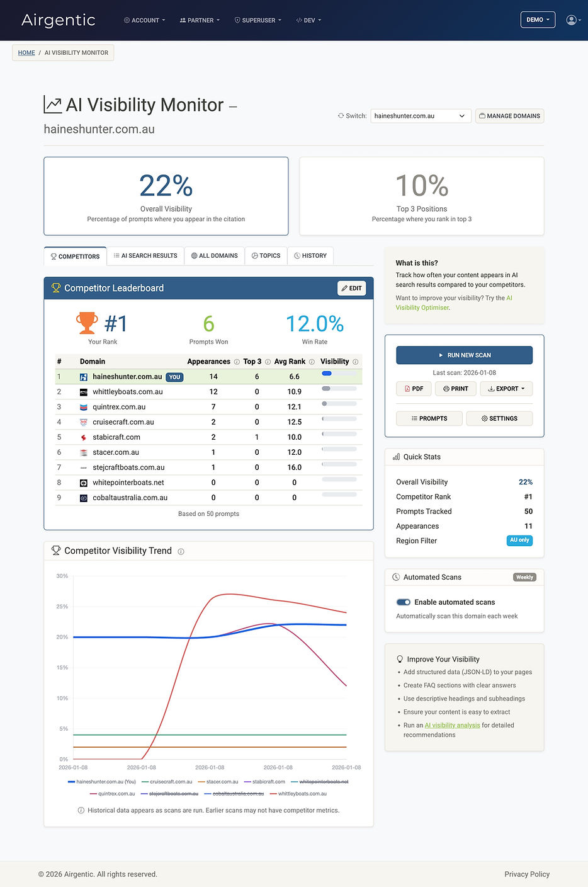Click the PDF export button
The height and width of the screenshot is (887, 588).
pos(414,389)
